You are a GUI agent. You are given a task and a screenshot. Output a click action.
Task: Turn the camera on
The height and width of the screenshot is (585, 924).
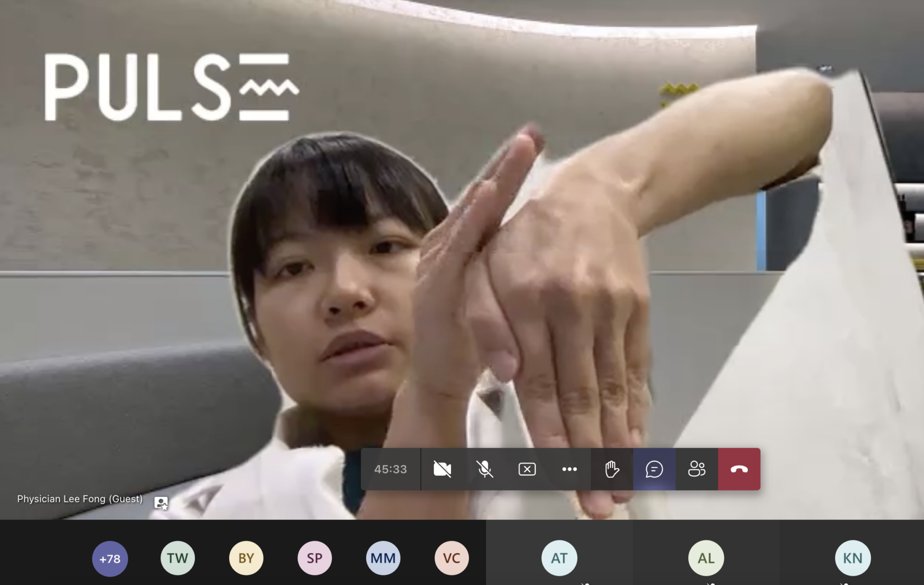(442, 469)
